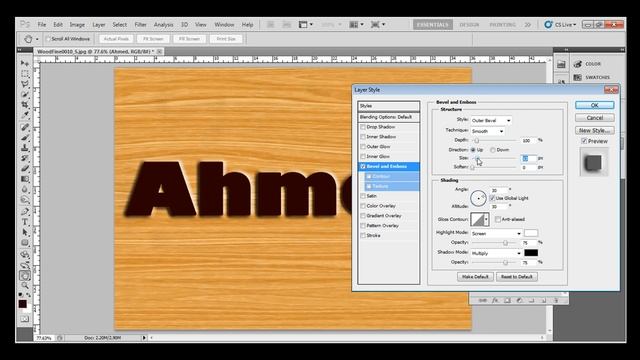Screen dimensions: 640x360
Task: Select the Crop tool
Action: coord(25,105)
